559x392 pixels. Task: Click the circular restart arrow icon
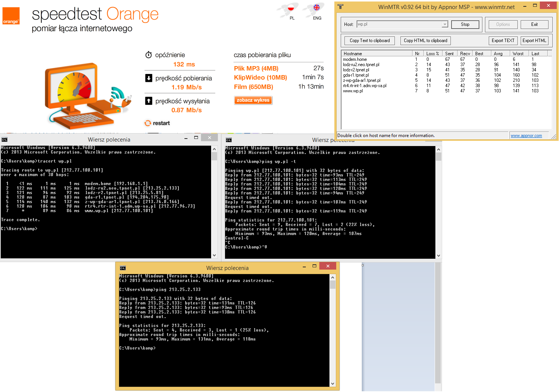(148, 123)
